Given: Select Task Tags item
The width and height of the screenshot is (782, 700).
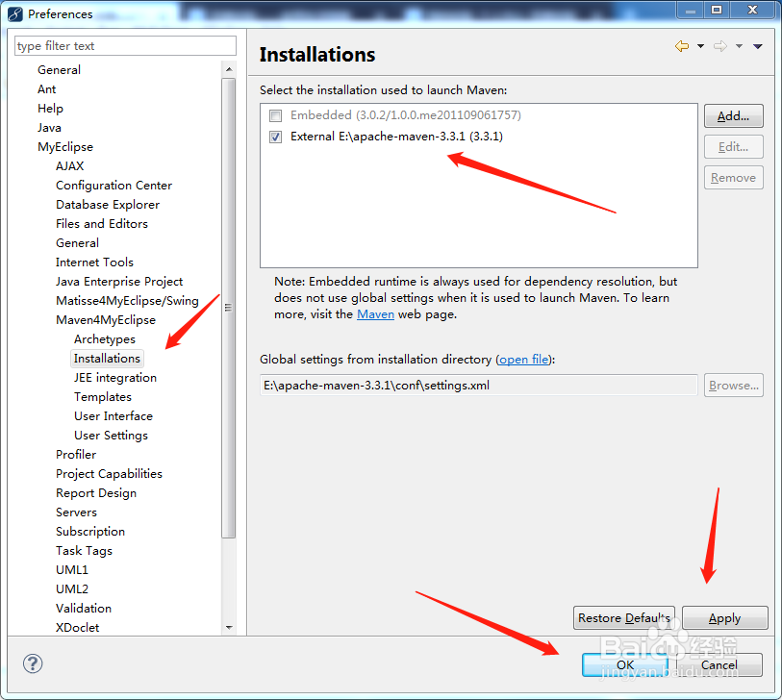Looking at the screenshot, I should tap(85, 551).
